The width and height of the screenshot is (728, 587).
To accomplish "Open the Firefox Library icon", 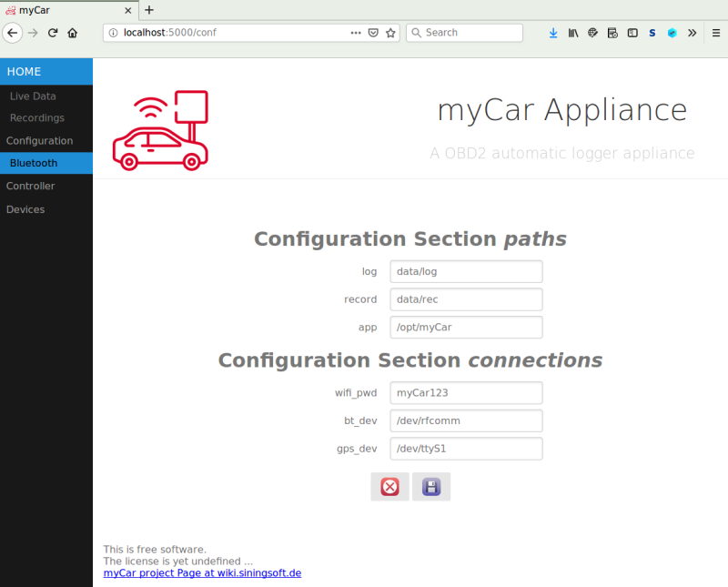I will point(573,33).
